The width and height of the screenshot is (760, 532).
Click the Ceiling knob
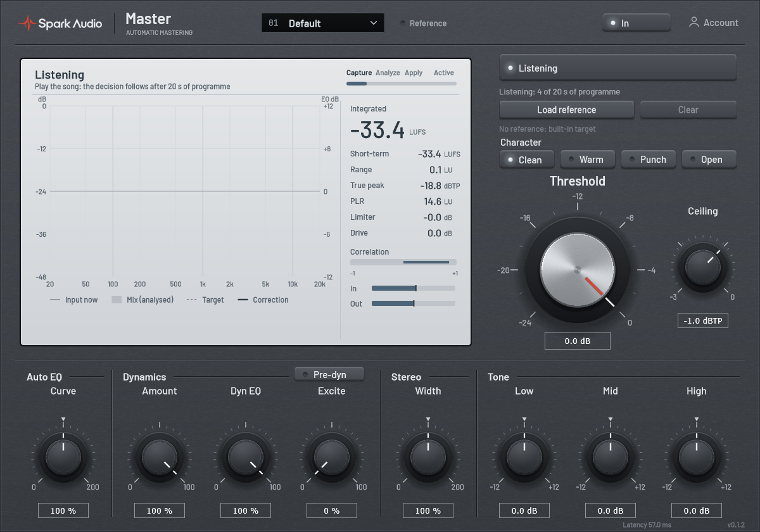[x=703, y=267]
